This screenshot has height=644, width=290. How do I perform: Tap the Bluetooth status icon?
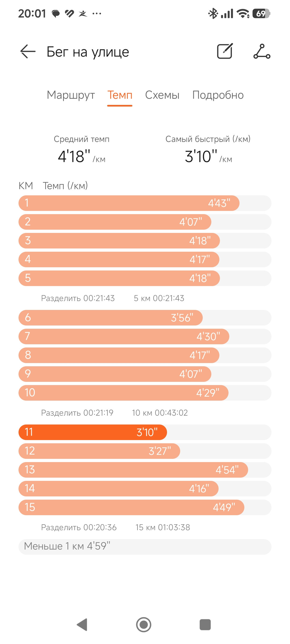coord(213,13)
